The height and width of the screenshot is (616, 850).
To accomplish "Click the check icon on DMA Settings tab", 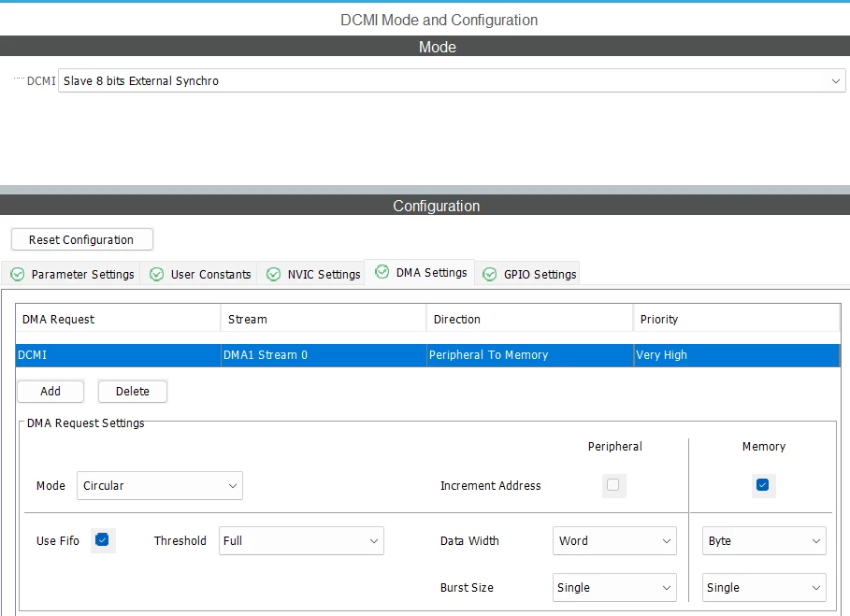I will click(382, 271).
